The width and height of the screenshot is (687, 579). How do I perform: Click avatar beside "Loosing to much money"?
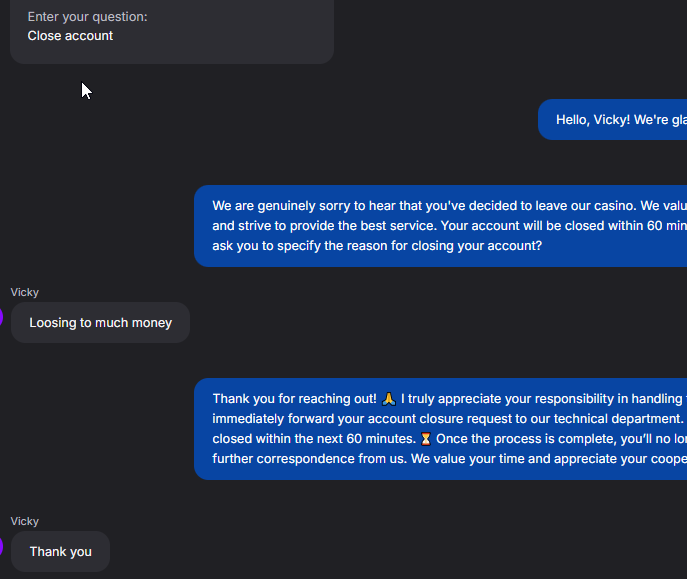click(x=2, y=319)
